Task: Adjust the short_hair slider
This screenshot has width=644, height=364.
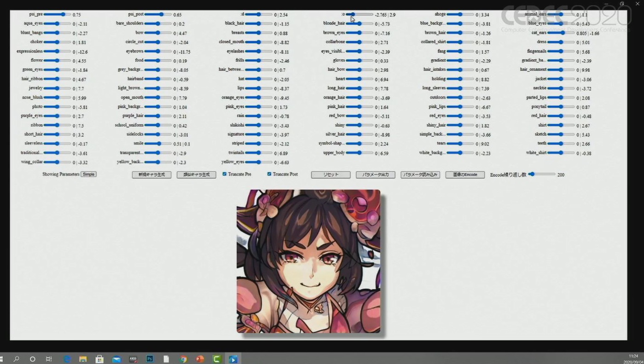Action: tap(57, 134)
